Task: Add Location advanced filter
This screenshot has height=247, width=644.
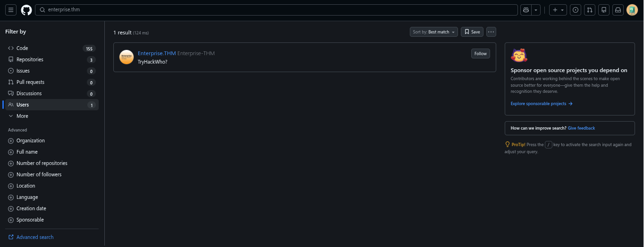Action: (x=51, y=186)
